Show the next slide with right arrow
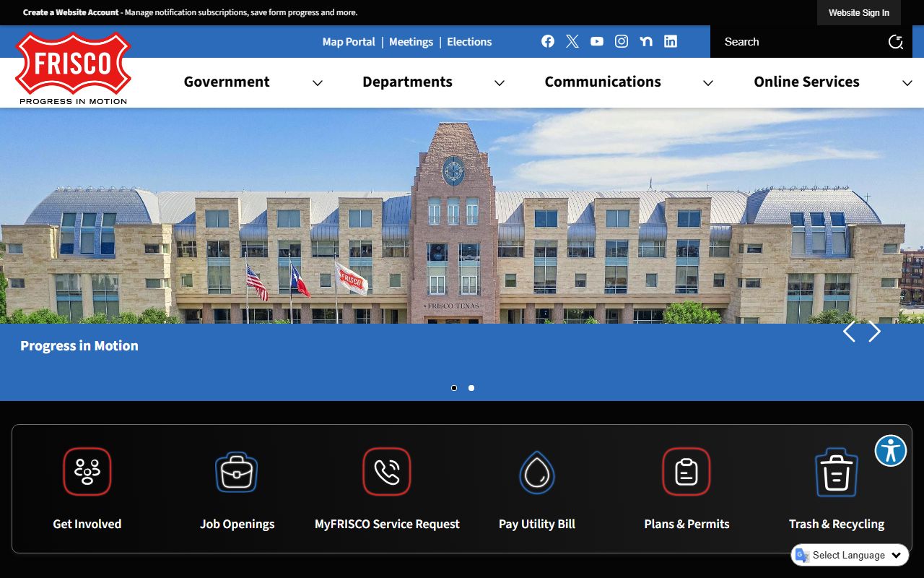This screenshot has width=924, height=578. coord(875,332)
